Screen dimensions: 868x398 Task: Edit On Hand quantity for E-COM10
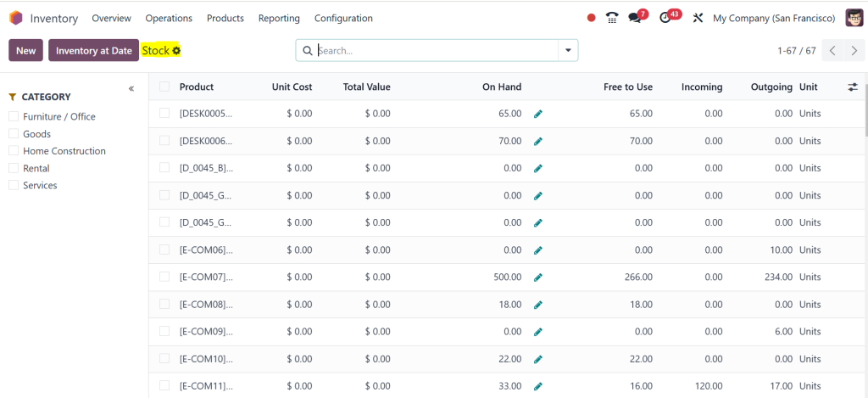(538, 359)
